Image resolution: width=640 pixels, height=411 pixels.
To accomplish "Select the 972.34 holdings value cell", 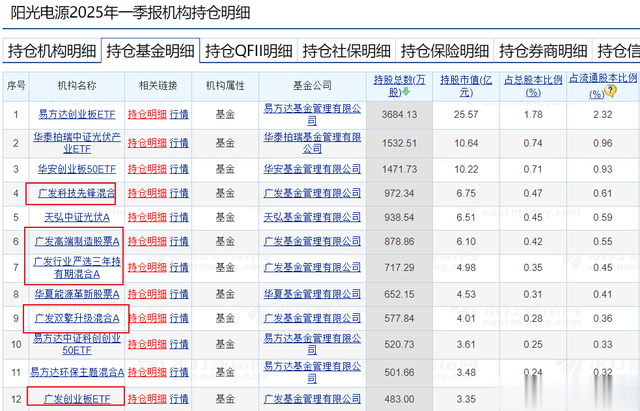I will pos(399,193).
